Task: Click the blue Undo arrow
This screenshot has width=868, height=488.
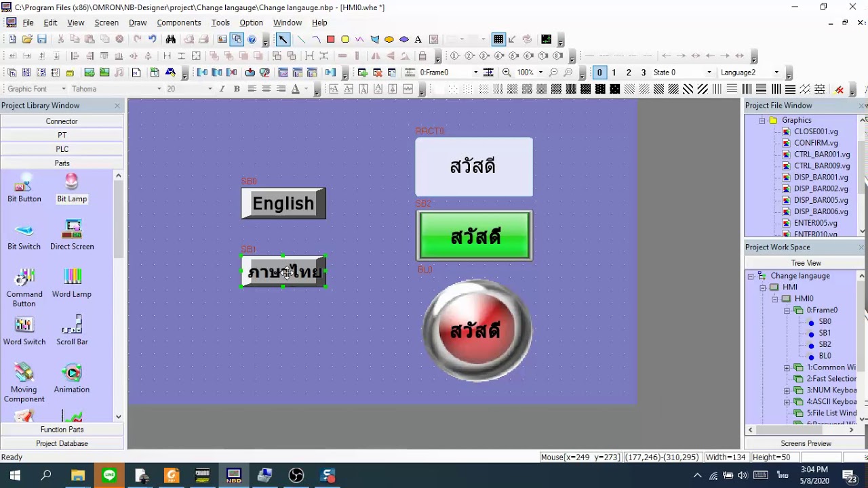Action: tap(153, 39)
